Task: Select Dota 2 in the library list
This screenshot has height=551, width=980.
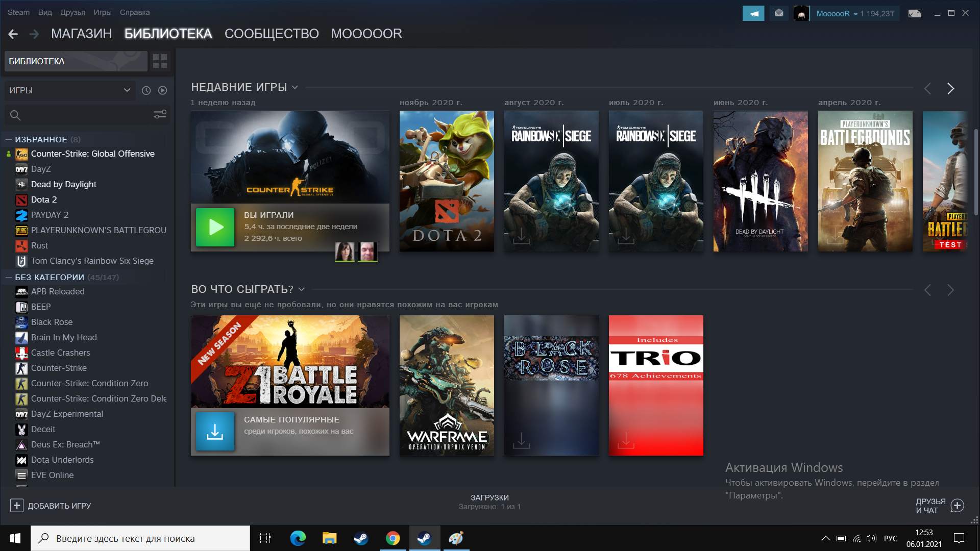Action: point(44,199)
